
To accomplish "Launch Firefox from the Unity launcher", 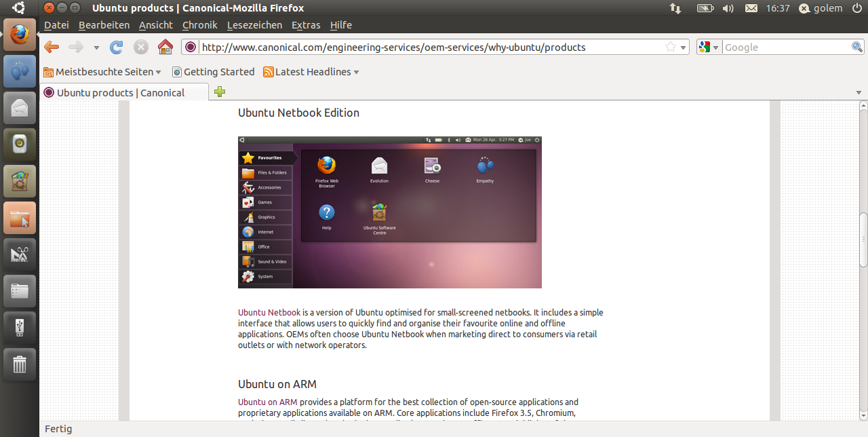I will [20, 35].
